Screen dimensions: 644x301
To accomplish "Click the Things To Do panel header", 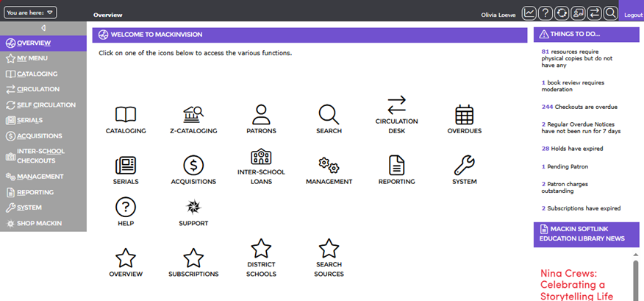I will (587, 35).
